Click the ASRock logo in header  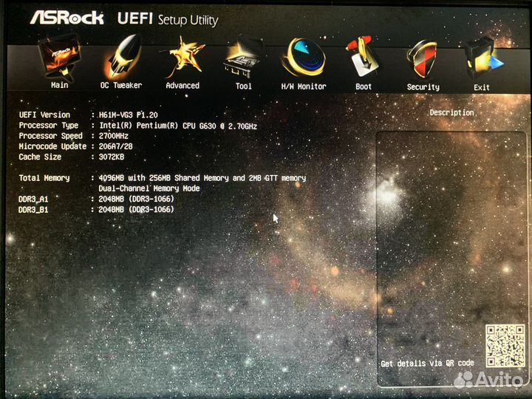(x=66, y=18)
